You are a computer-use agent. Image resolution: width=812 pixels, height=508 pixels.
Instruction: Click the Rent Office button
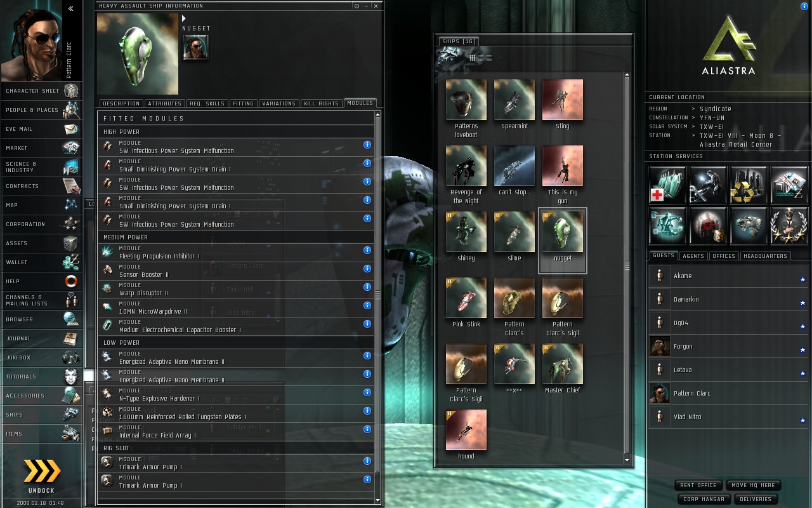coord(698,485)
